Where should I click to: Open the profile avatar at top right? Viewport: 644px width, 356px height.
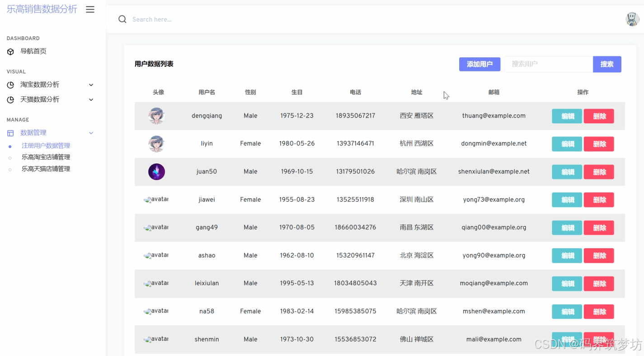pos(632,19)
